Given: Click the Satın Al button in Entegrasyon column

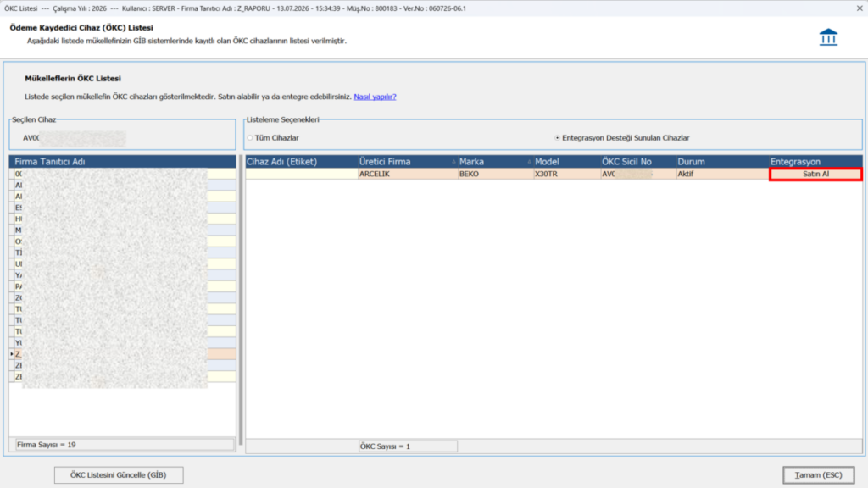Looking at the screenshot, I should click(815, 174).
